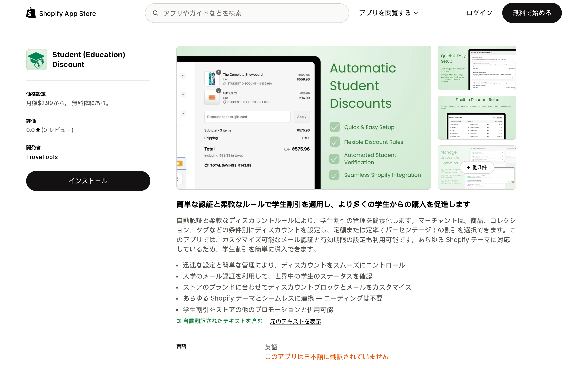Click 元のテキストを表示 link
The width and height of the screenshot is (588, 368).
pos(295,321)
